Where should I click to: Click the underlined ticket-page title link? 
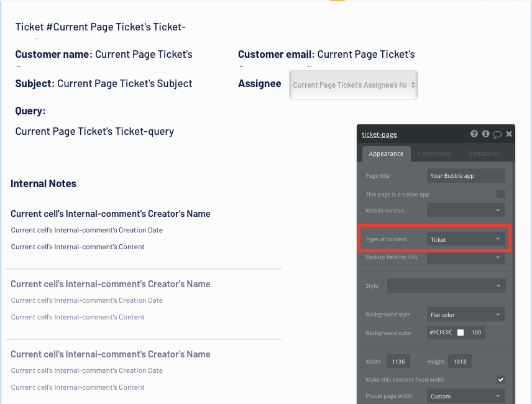380,134
